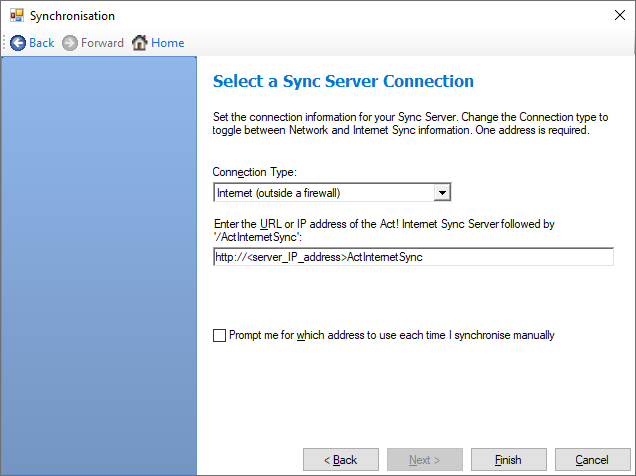Select the Internet (outside a firewall) combo box
This screenshot has width=636, height=476.
[x=332, y=193]
